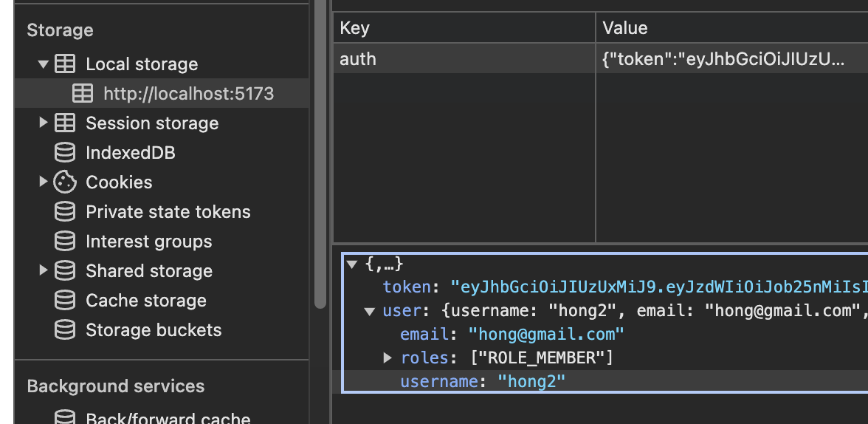Expand the Session storage tree node
This screenshot has width=868, height=424.
44,123
